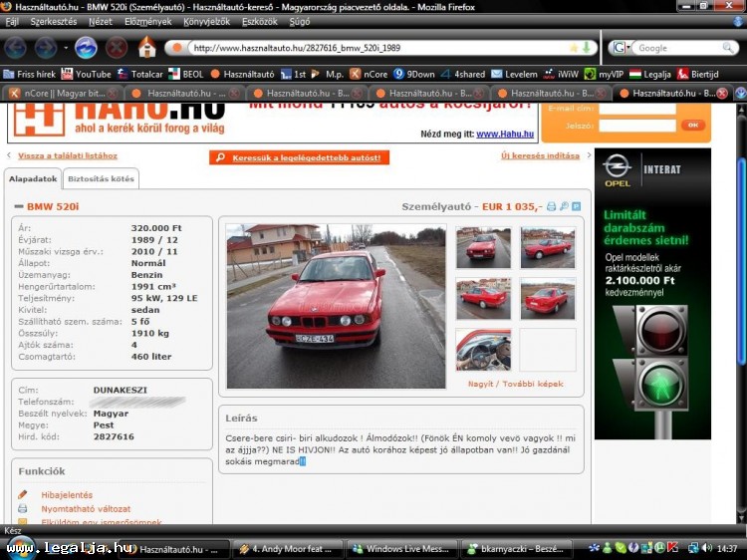Image resolution: width=747 pixels, height=560 pixels.
Task: Click the Firefox Back navigation button
Action: click(x=17, y=47)
